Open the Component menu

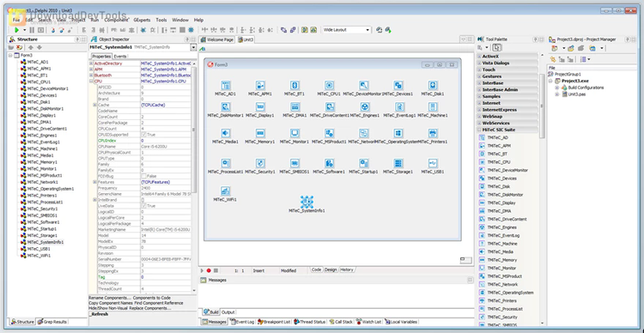click(116, 20)
